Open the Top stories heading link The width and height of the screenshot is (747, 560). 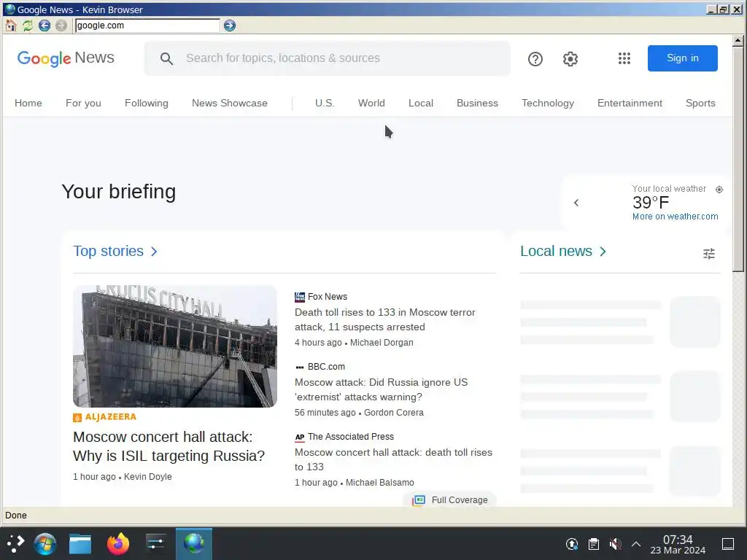click(x=108, y=251)
